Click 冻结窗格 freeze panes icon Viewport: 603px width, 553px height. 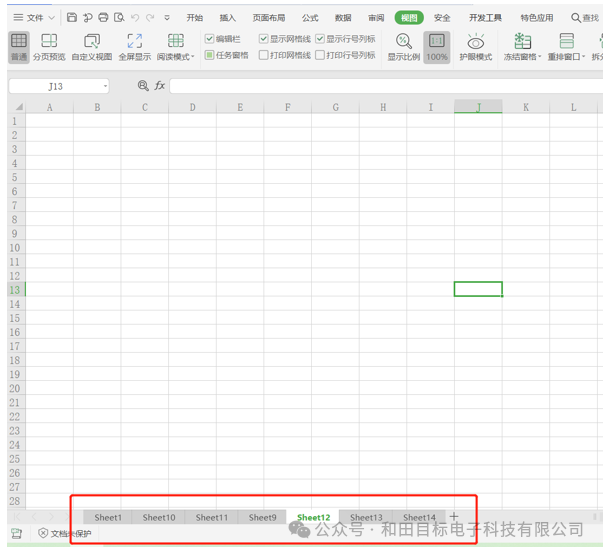(x=523, y=41)
